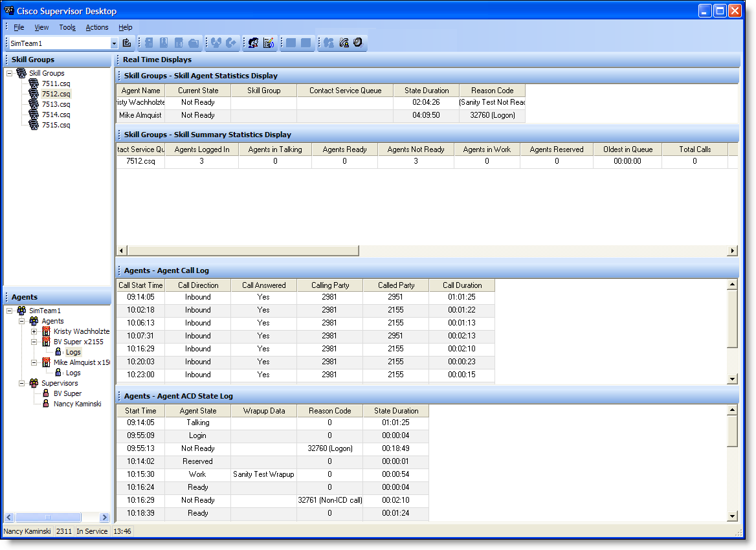
Task: Click the Stop Voice Monitor icon
Action: (x=344, y=43)
